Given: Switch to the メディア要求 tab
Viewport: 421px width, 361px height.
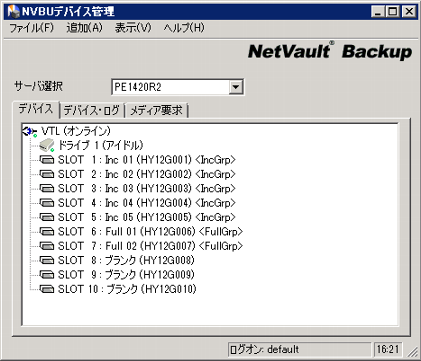Looking at the screenshot, I should coord(156,110).
